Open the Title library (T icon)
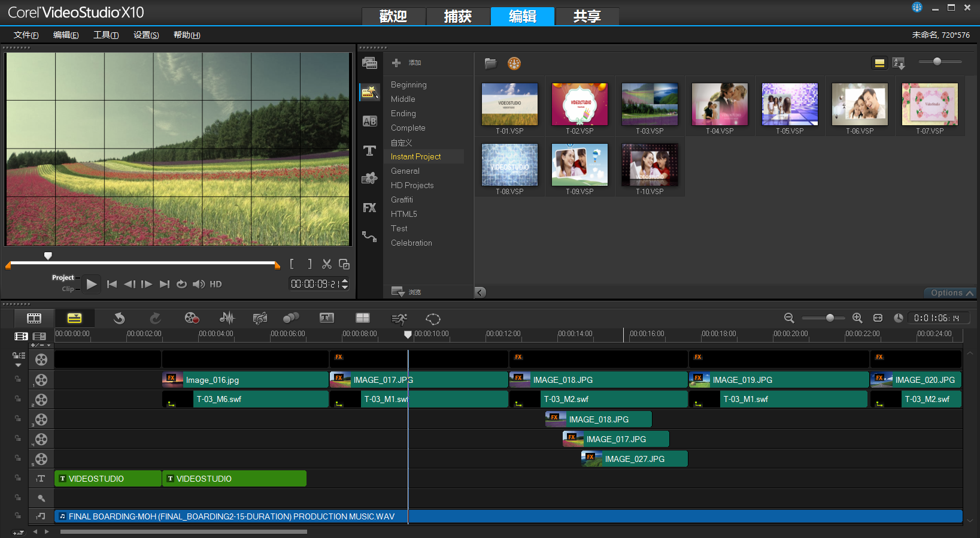This screenshot has width=980, height=538. point(369,150)
